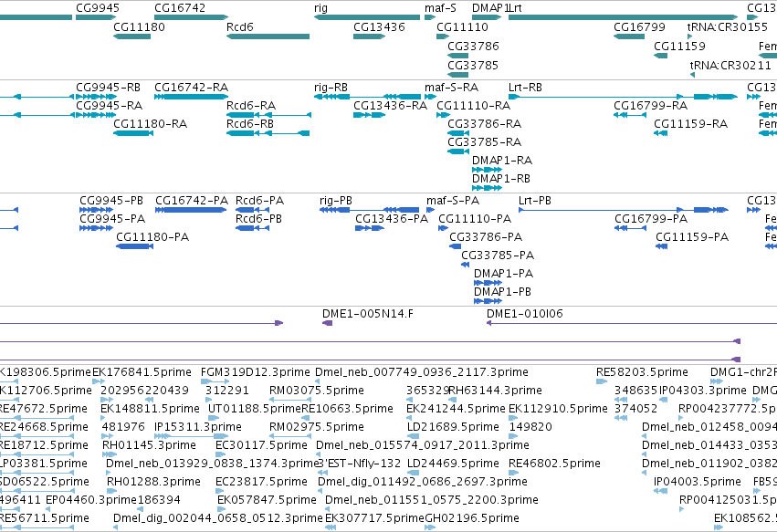Select transcript DMAP1-RB

(x=501, y=178)
